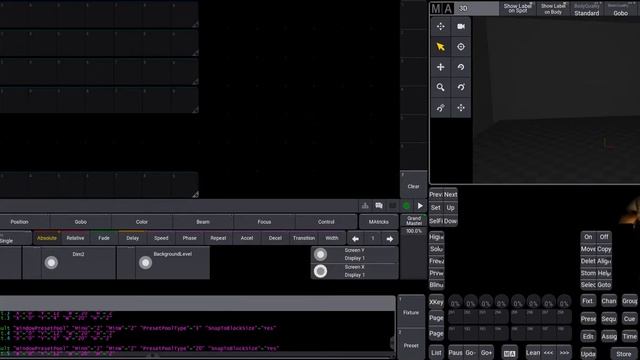The width and height of the screenshot is (640, 360).
Task: Activate the yellow arrow select tool
Action: point(440,47)
